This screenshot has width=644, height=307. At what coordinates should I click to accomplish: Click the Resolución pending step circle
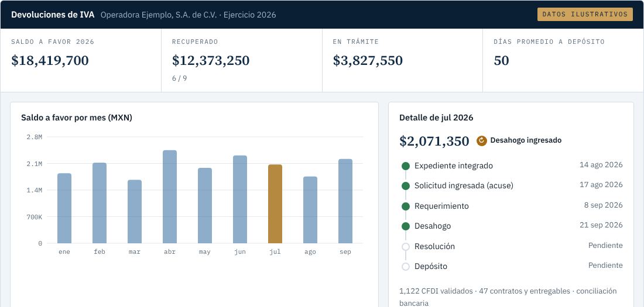click(405, 247)
